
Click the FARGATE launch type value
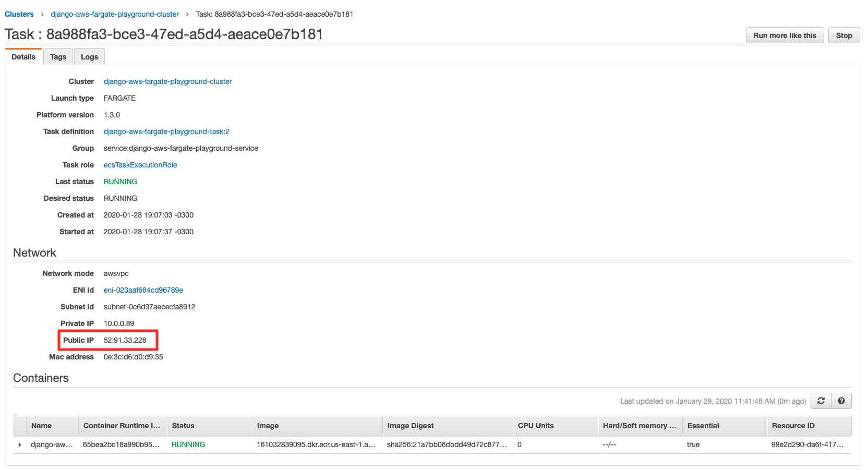pos(119,98)
